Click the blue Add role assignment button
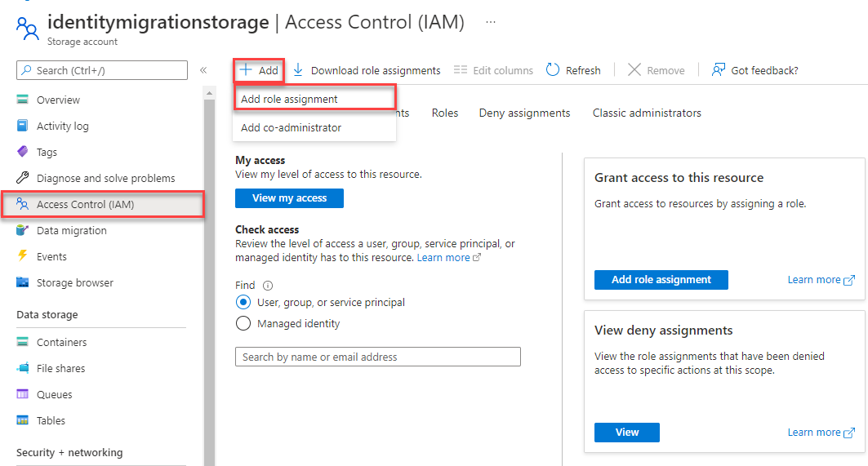868x466 pixels. [x=661, y=279]
